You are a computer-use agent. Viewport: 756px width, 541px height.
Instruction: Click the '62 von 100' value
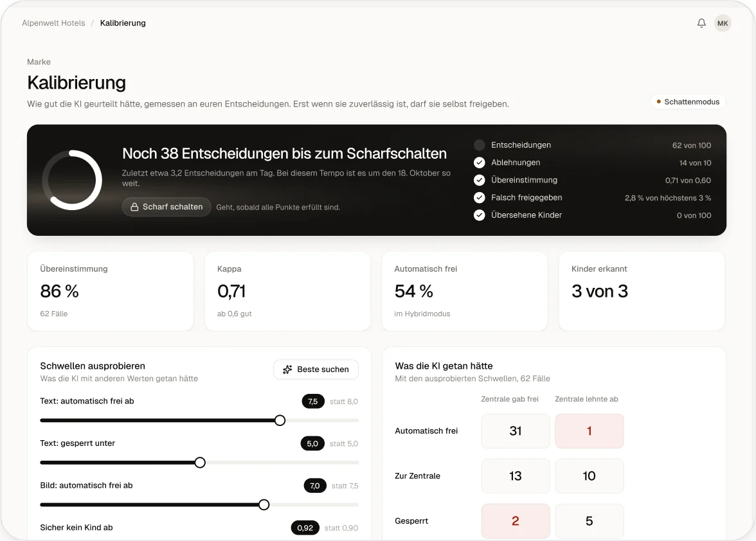pyautogui.click(x=692, y=145)
